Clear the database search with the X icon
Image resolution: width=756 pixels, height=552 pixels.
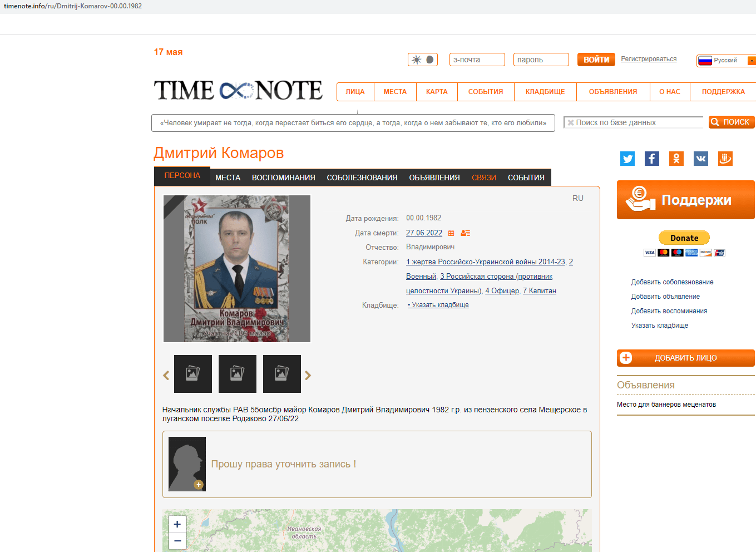570,122
